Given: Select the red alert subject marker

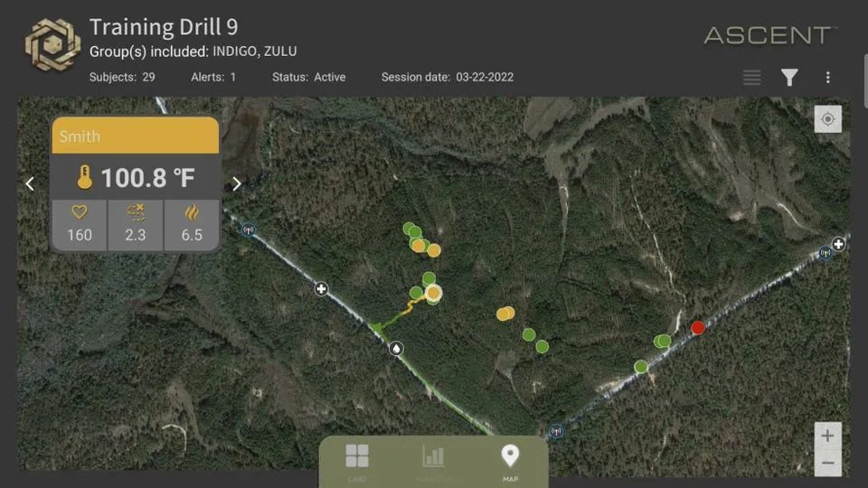Looking at the screenshot, I should pos(698,327).
